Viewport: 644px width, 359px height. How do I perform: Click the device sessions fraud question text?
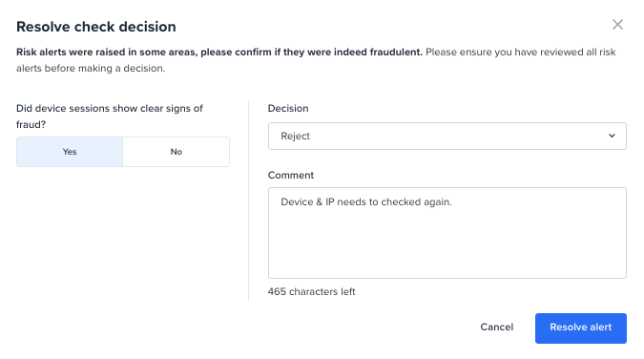110,116
